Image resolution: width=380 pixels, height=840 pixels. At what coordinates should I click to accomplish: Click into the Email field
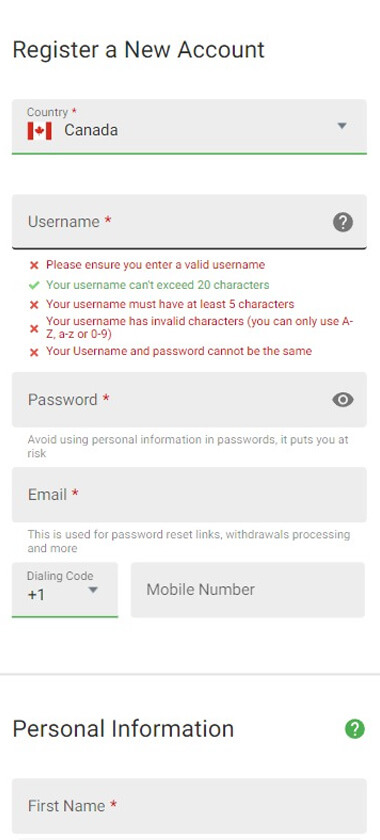189,494
